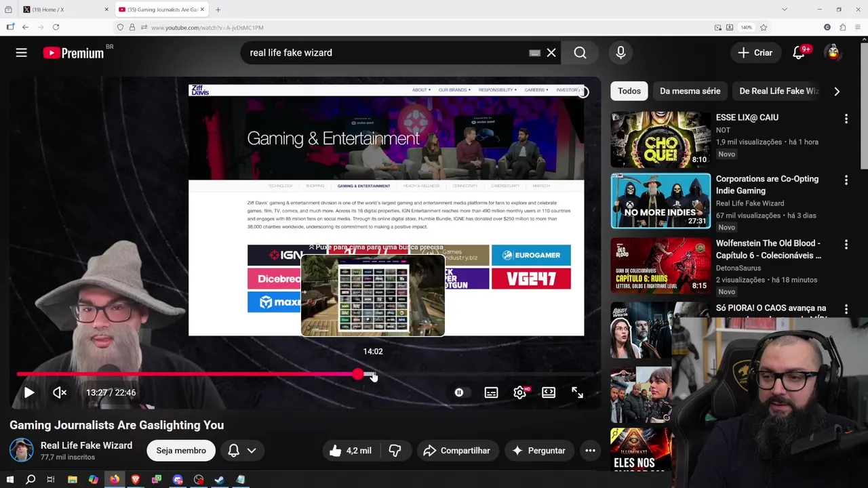The image size is (868, 488).
Task: List all tabs dropdown arrow
Action: (785, 9)
